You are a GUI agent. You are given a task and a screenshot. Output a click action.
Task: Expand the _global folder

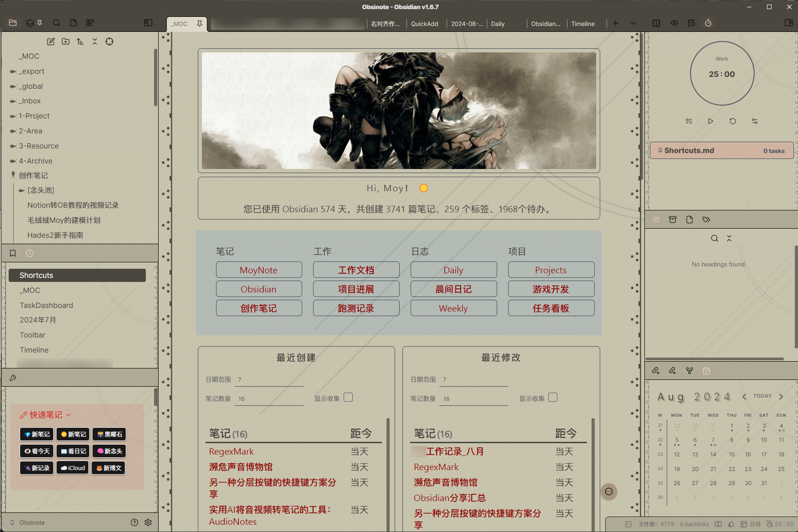pyautogui.click(x=31, y=86)
